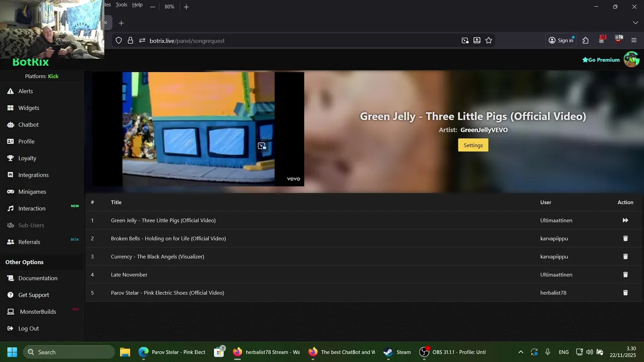Open Integrations in the sidebar

33,175
